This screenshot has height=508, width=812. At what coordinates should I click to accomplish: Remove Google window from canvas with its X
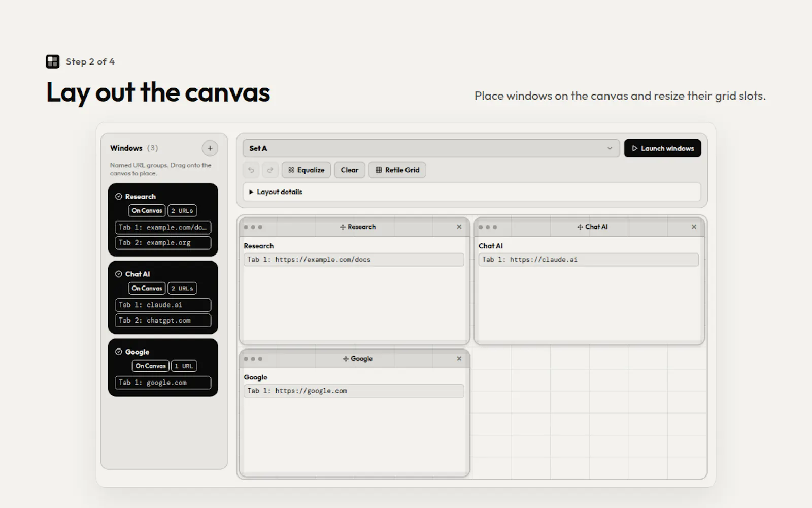[459, 358]
